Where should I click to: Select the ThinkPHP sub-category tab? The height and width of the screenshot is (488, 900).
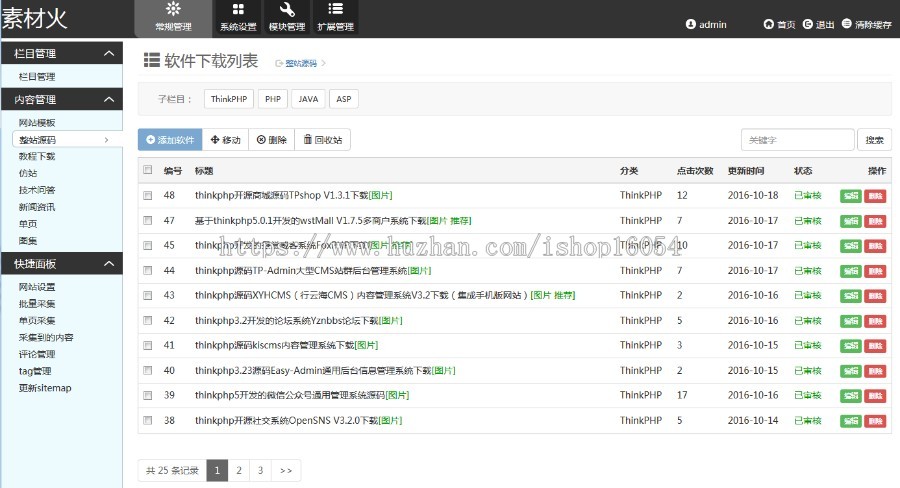pyautogui.click(x=229, y=99)
